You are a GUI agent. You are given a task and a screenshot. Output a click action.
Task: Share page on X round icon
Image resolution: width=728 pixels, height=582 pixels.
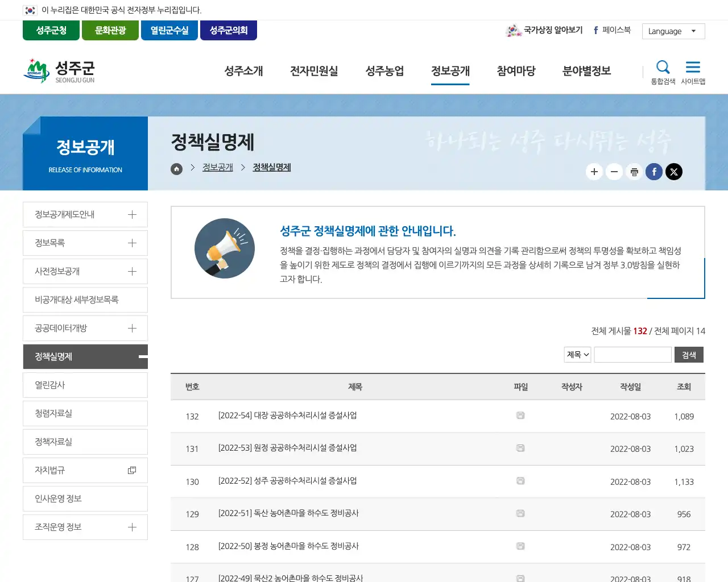(674, 172)
